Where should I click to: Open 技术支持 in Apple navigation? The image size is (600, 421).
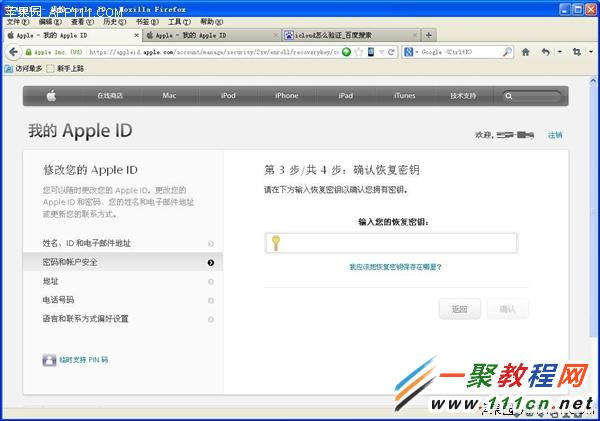point(463,96)
